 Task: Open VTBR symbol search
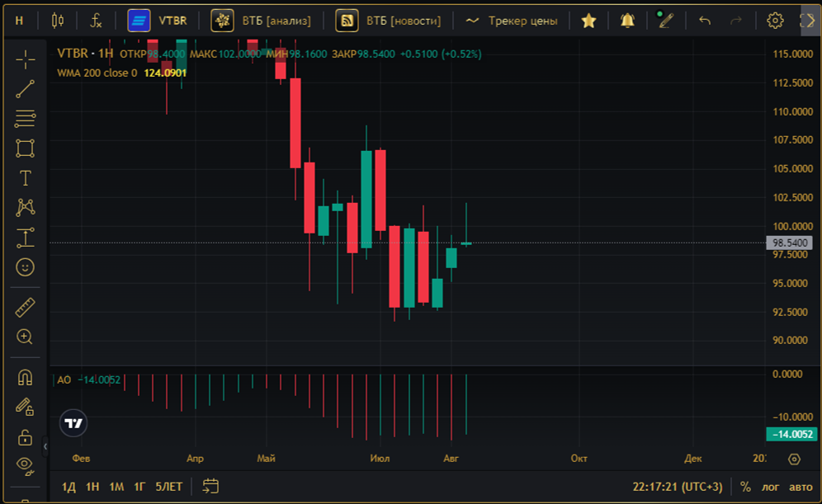[158, 21]
